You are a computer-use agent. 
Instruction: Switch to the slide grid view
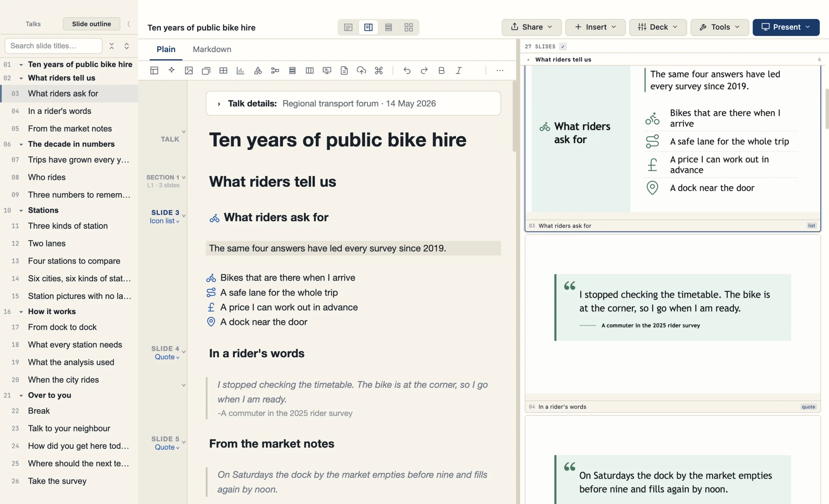coord(409,27)
